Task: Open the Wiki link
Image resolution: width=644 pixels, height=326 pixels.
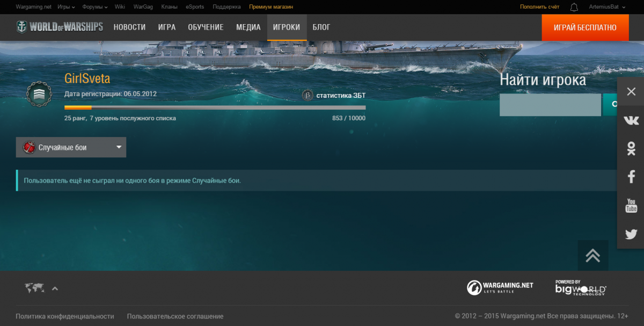Action: click(x=120, y=7)
